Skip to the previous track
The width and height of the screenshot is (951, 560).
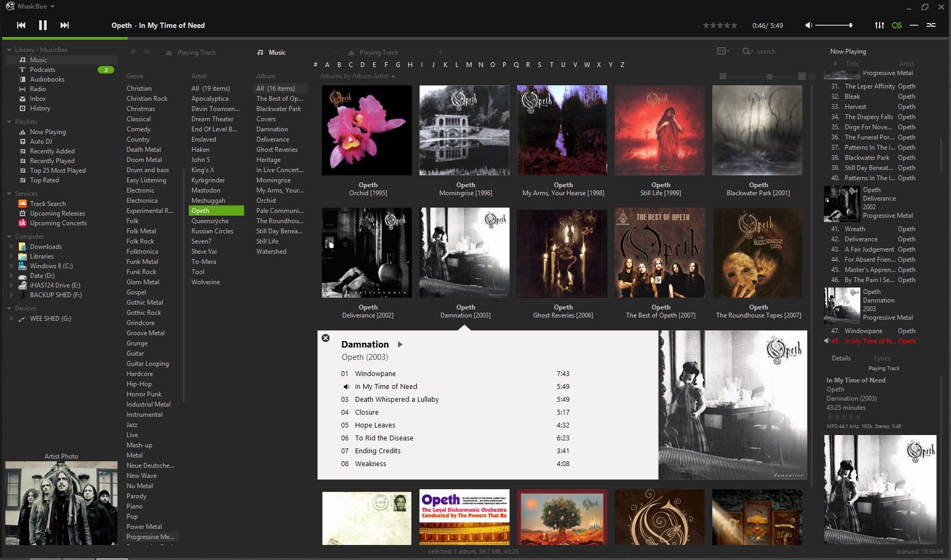point(21,25)
